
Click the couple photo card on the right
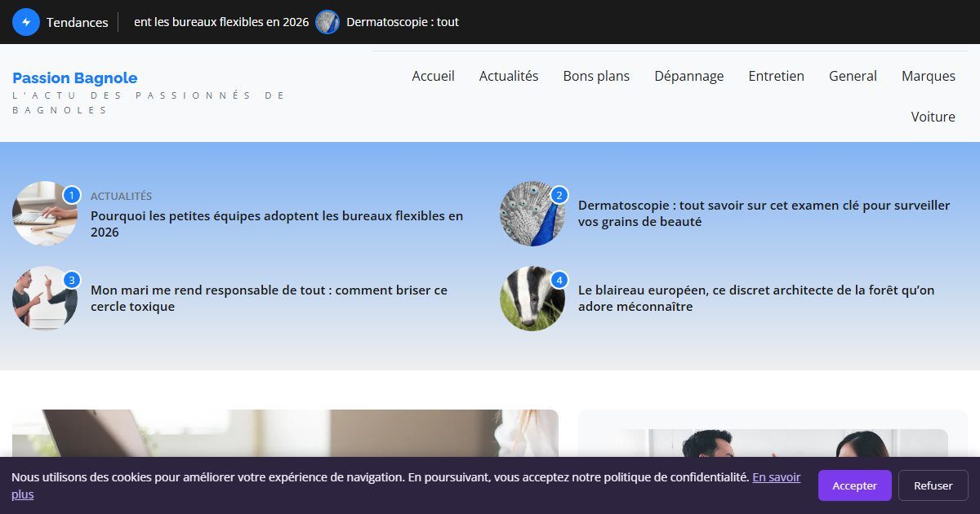(773, 443)
